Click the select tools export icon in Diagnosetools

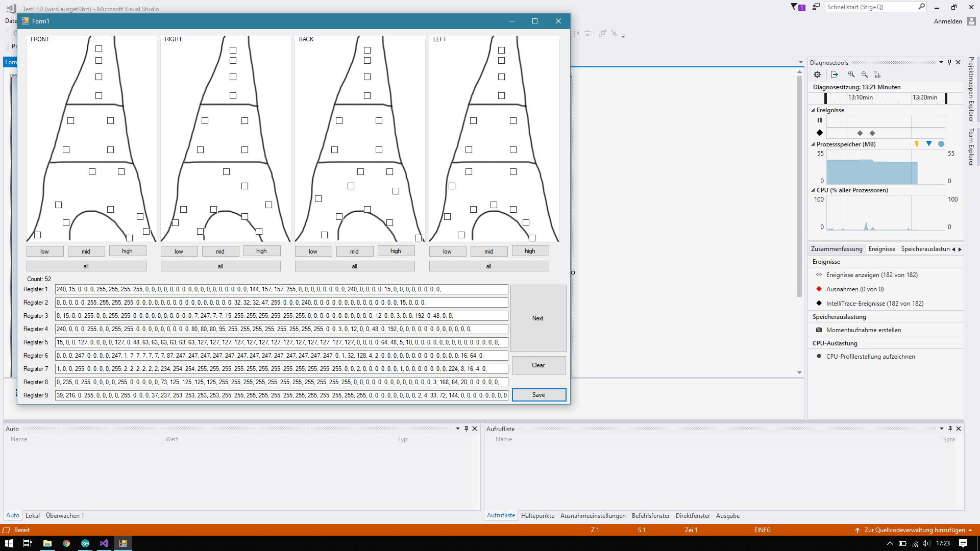[x=835, y=74]
